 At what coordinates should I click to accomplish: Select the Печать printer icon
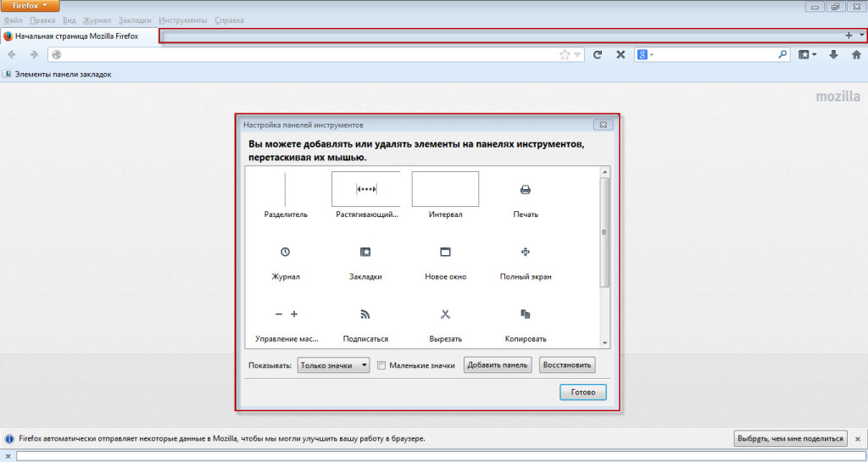[526, 190]
